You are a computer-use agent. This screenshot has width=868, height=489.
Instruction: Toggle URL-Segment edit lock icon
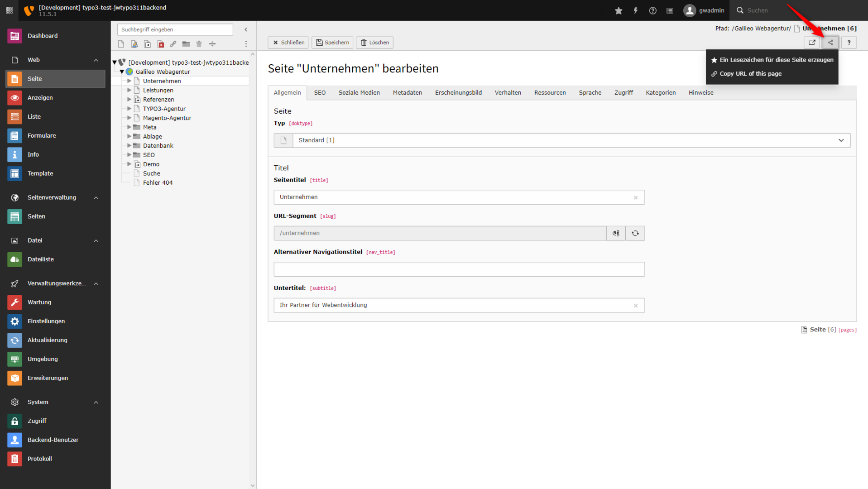pos(616,233)
